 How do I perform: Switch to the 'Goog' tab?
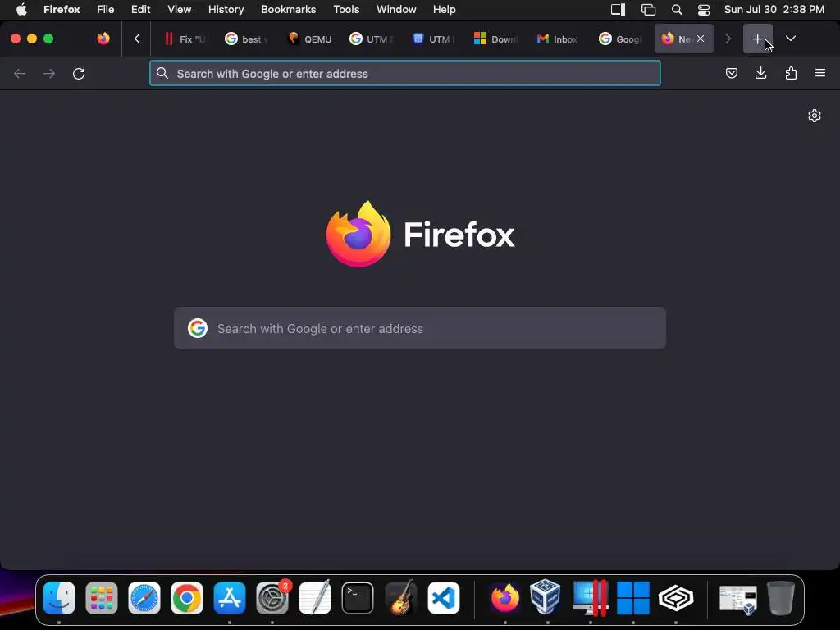click(620, 39)
